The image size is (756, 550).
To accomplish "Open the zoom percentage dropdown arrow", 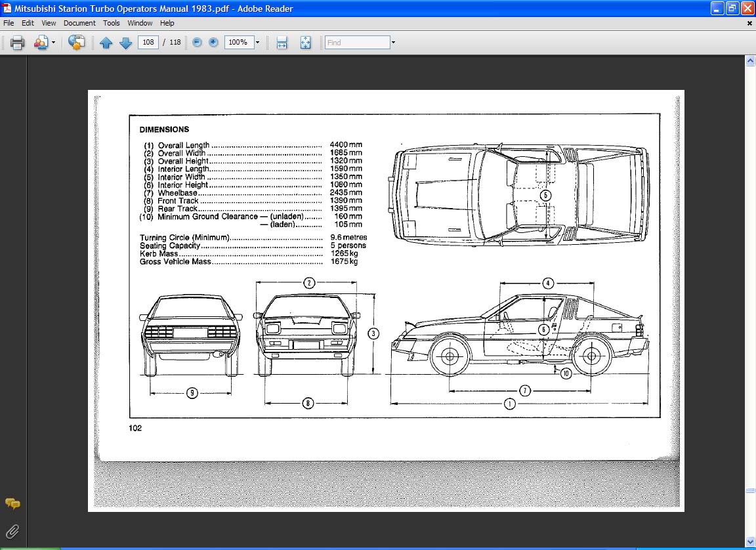I will click(x=257, y=43).
